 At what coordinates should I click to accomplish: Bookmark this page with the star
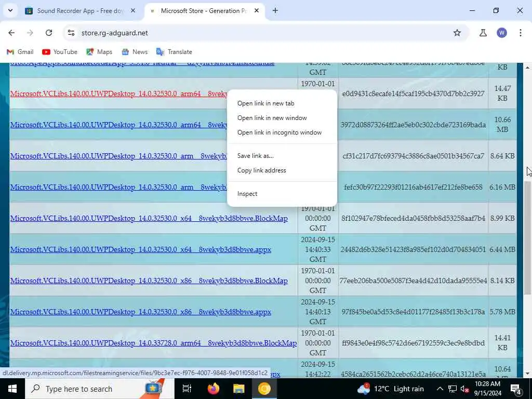point(457,33)
